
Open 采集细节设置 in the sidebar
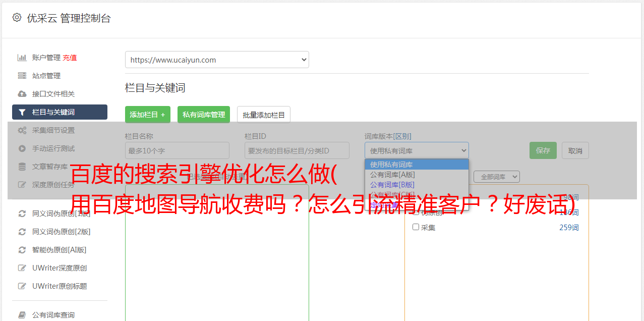pos(53,130)
